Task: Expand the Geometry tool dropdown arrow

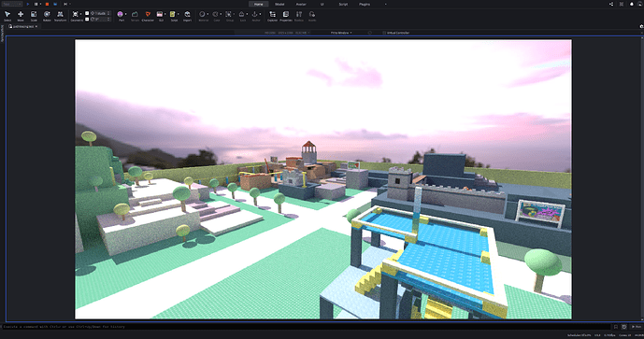Action: (81, 14)
